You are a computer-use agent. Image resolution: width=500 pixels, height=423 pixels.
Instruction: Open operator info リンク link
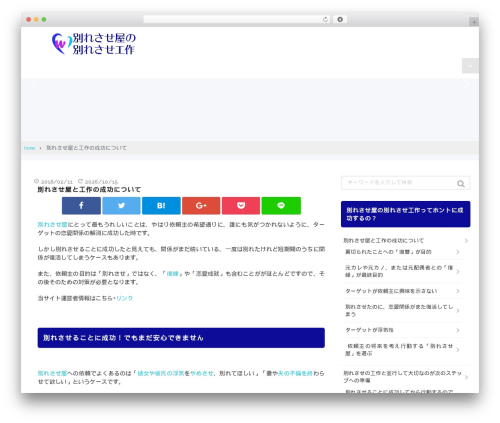tap(124, 298)
